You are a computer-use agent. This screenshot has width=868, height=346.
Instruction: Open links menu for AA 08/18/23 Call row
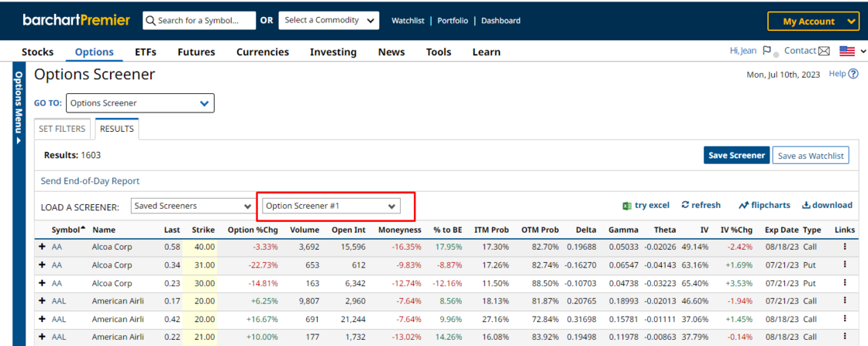point(845,247)
